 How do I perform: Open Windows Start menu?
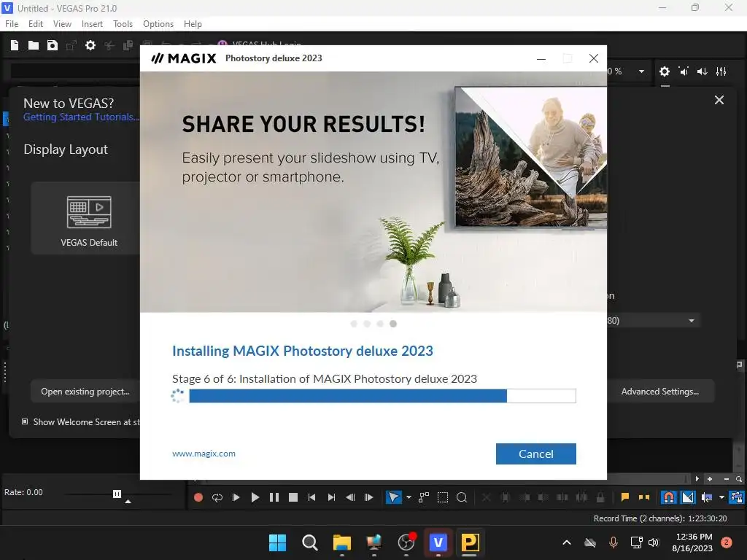278,542
